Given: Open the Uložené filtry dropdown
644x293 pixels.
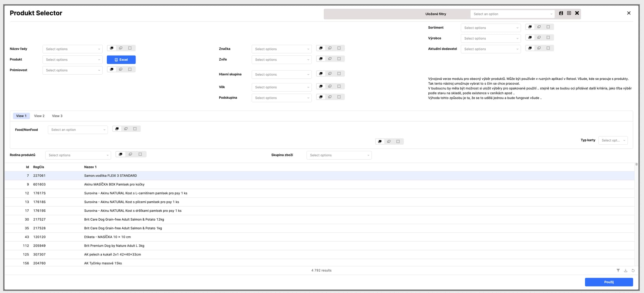Looking at the screenshot, I should tap(512, 14).
